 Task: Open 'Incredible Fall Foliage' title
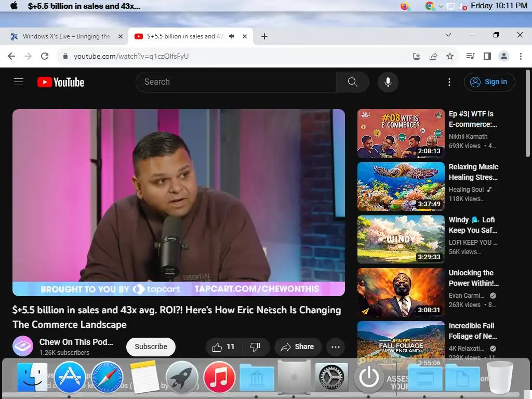[x=473, y=331]
